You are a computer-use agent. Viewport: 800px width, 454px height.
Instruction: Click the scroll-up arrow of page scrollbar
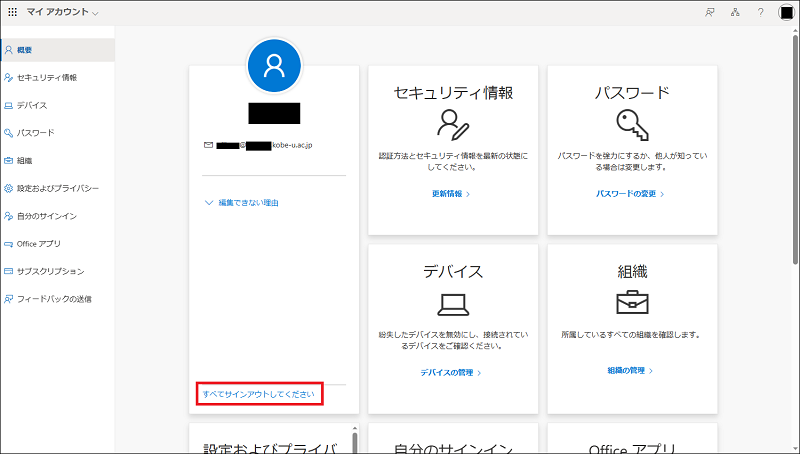795,31
